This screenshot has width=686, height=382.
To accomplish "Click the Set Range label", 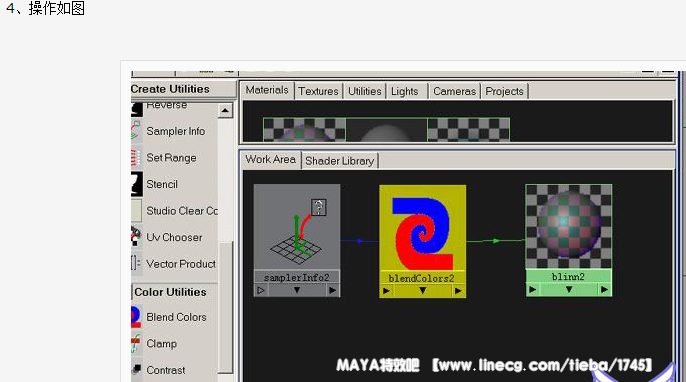I will 171,158.
